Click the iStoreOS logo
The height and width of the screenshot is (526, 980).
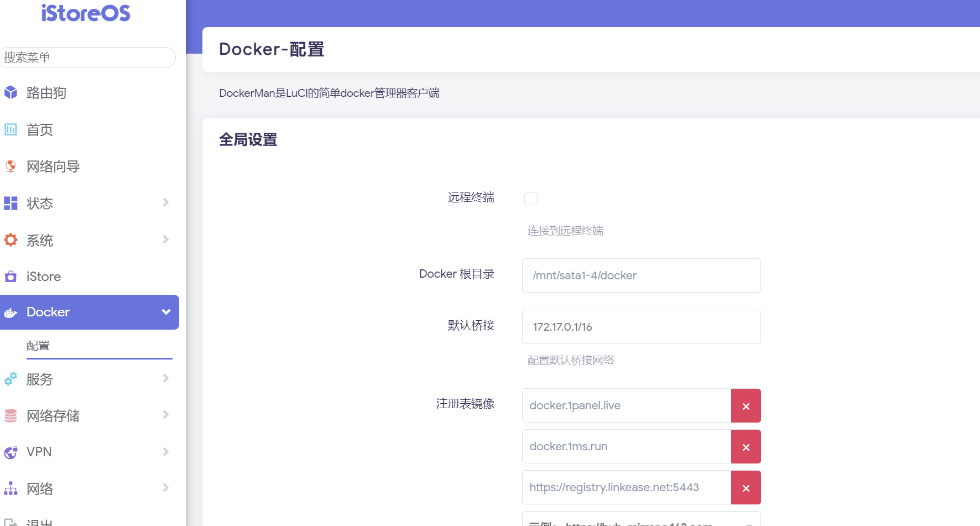[86, 13]
